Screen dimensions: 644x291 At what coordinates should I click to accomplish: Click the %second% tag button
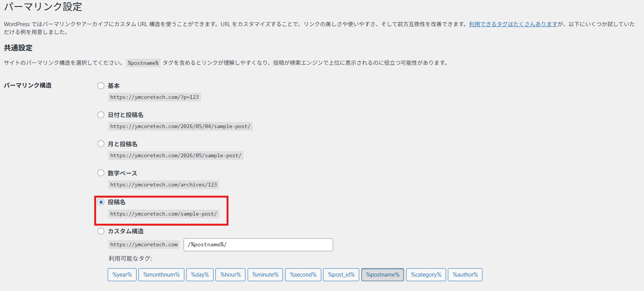click(303, 275)
